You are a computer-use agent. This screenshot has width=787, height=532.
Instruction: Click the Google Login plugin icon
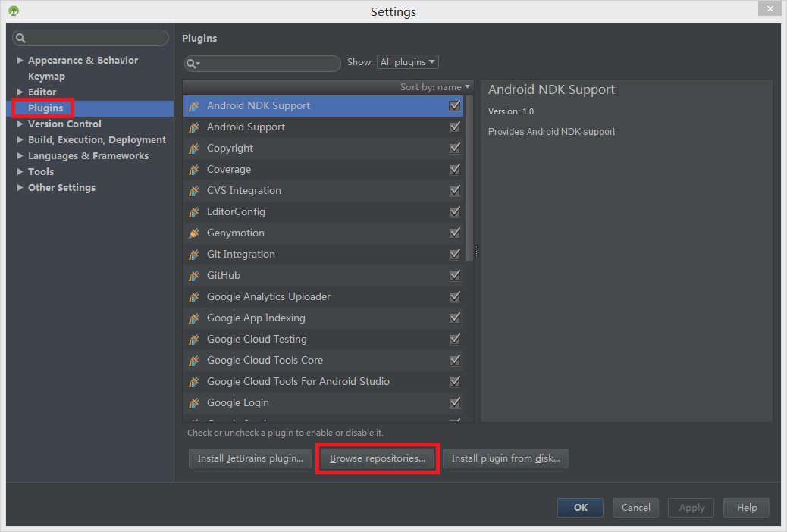(194, 403)
